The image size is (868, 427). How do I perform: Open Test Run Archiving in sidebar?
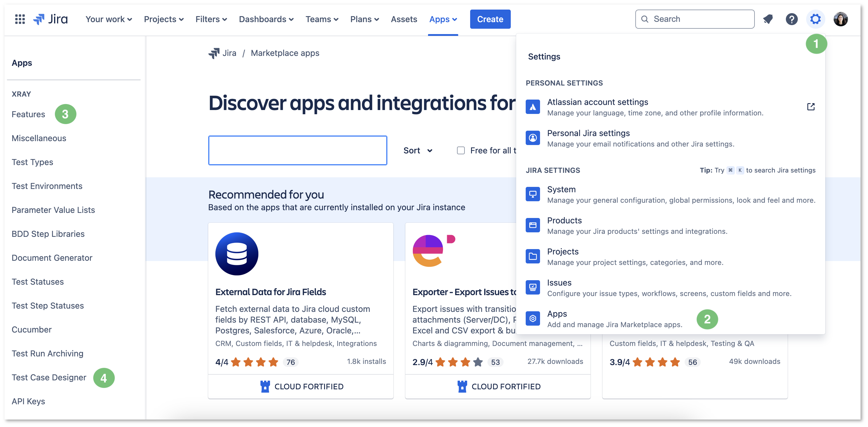coord(47,354)
